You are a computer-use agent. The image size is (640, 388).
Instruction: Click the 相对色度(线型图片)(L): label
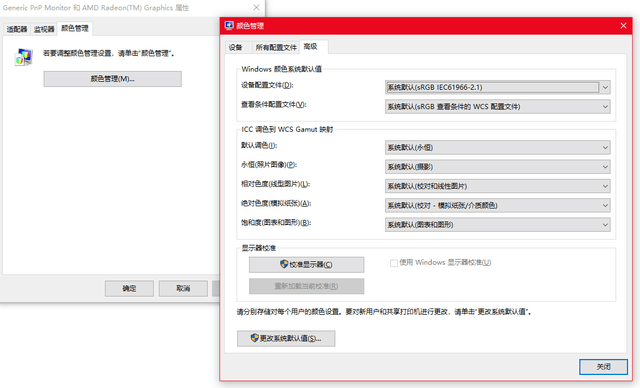point(276,184)
